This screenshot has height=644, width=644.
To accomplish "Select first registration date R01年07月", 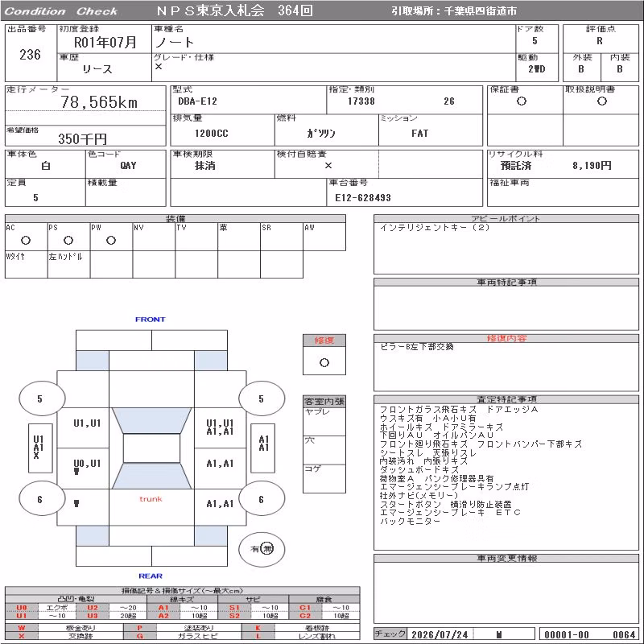I will coord(105,42).
